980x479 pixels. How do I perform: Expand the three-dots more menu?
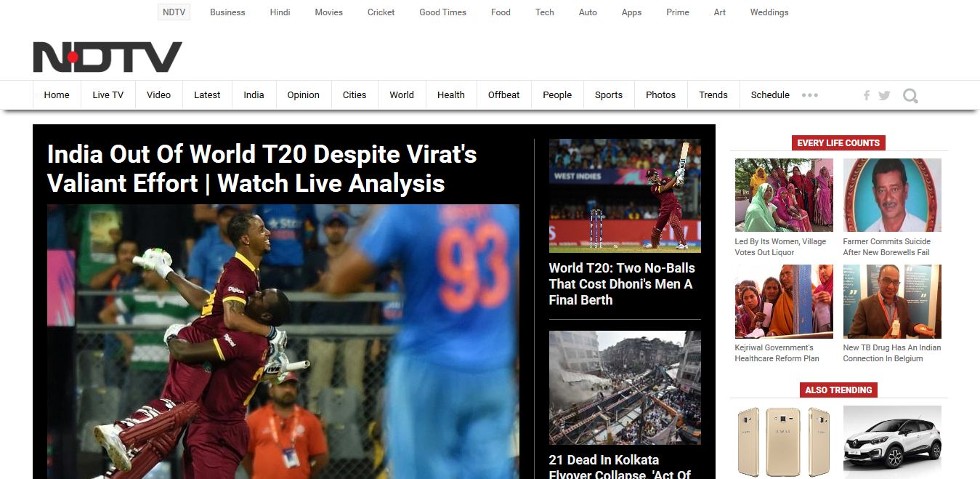point(809,95)
